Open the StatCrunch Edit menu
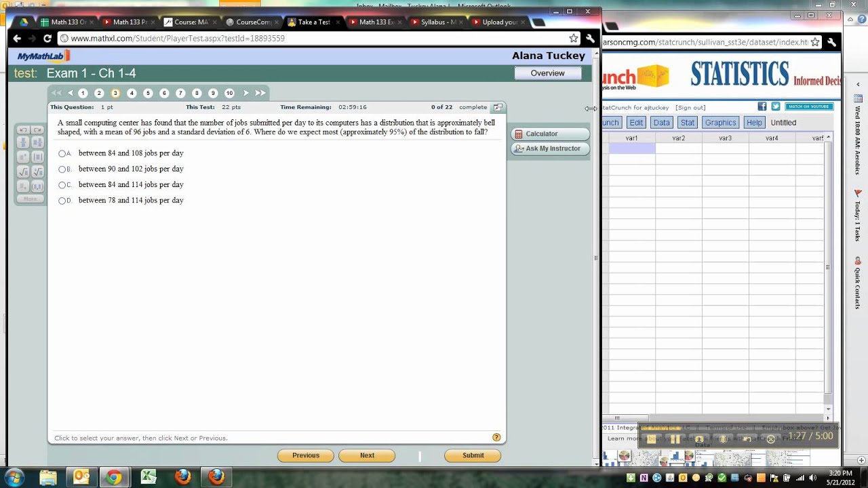The image size is (868, 488). [x=636, y=123]
